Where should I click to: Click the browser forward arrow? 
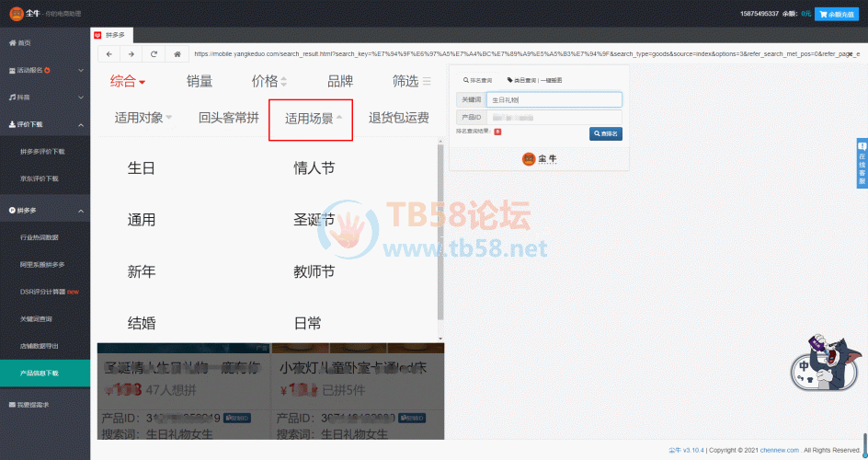(x=131, y=54)
